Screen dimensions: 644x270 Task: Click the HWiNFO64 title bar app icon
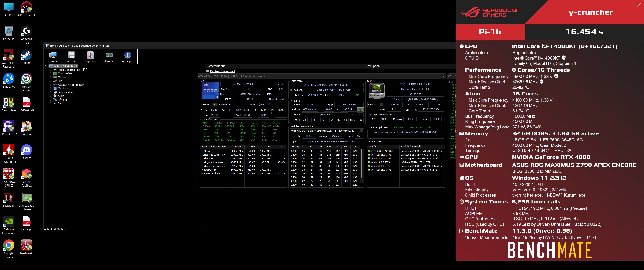click(x=47, y=46)
